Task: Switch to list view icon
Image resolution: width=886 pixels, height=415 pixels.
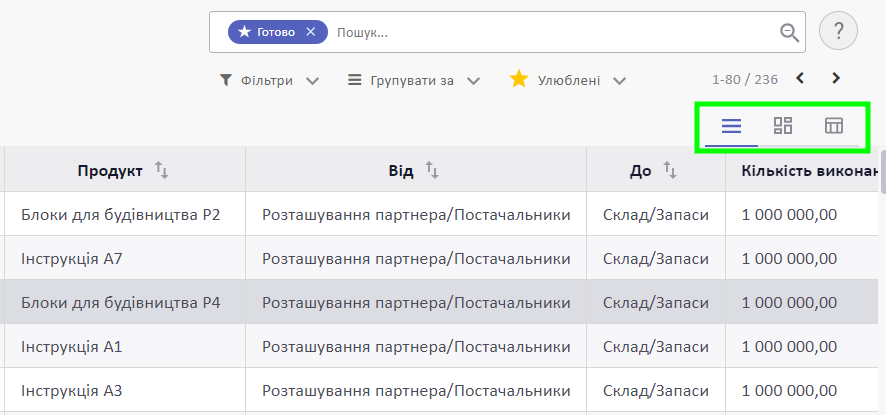Action: pos(731,126)
